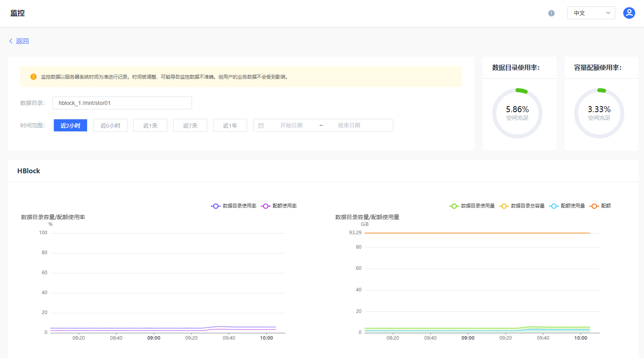The width and height of the screenshot is (644, 358).
Task: Click the calendar icon in date range picker
Action: tap(261, 126)
